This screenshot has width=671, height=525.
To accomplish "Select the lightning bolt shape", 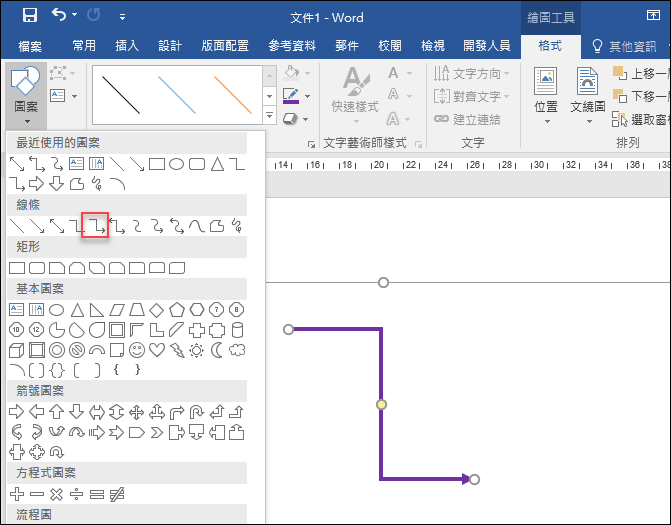I will (x=177, y=350).
